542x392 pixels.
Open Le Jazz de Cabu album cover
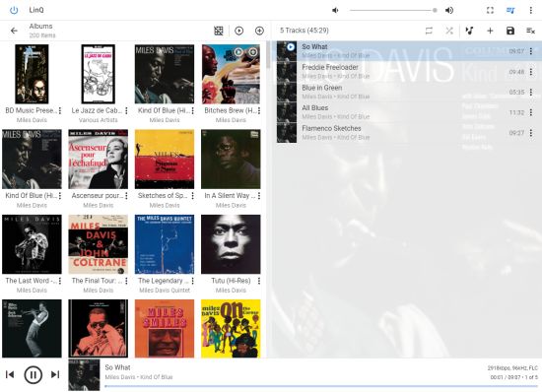click(99, 74)
